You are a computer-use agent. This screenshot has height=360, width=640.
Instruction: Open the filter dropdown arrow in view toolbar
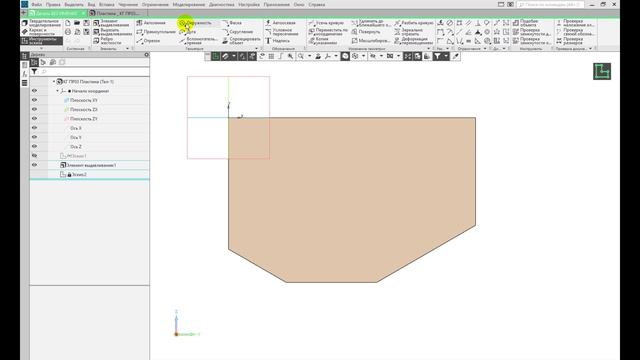tap(446, 56)
